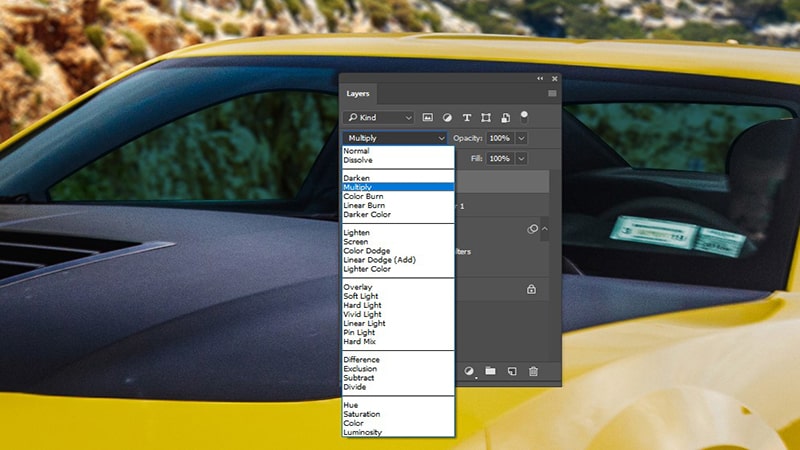Click the Opacity value field
The width and height of the screenshot is (800, 450).
(x=499, y=138)
